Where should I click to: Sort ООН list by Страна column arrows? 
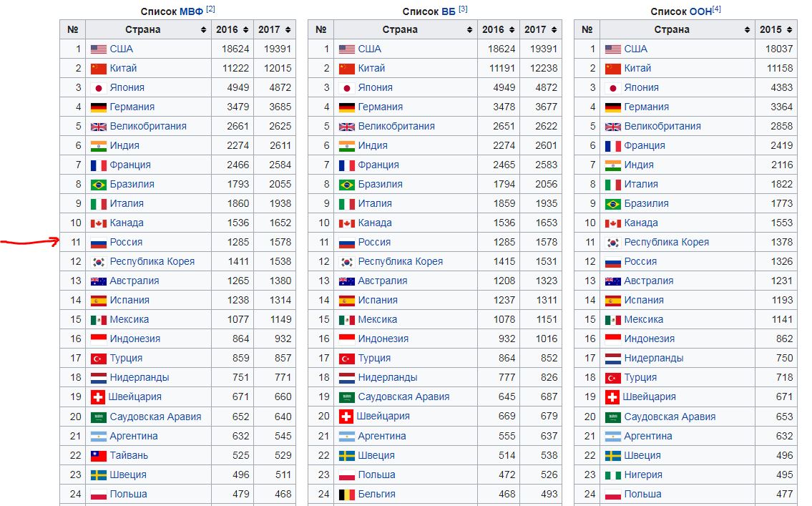(x=747, y=30)
